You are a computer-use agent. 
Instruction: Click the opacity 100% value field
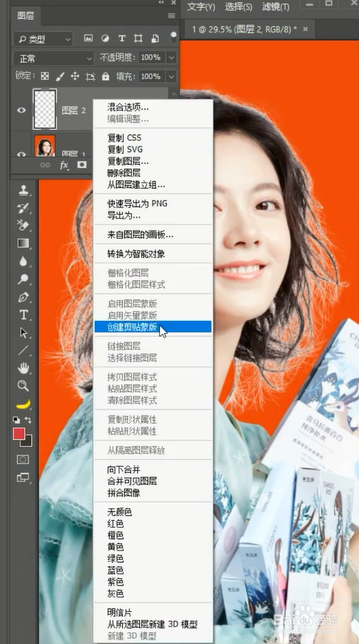click(152, 58)
